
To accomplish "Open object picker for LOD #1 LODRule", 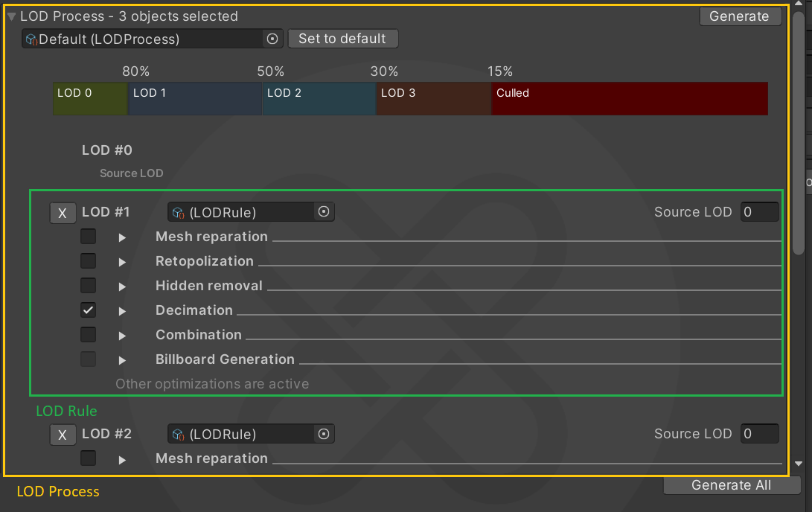I will 324,212.
